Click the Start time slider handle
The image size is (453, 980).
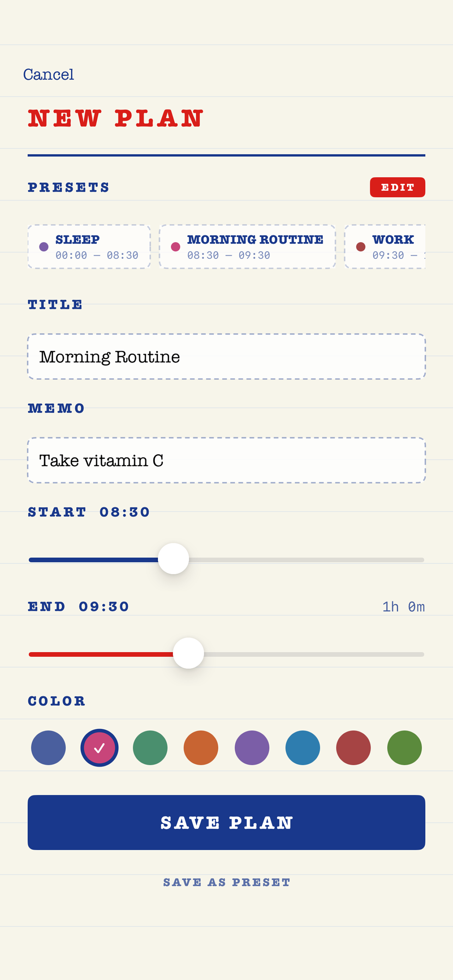coord(174,558)
